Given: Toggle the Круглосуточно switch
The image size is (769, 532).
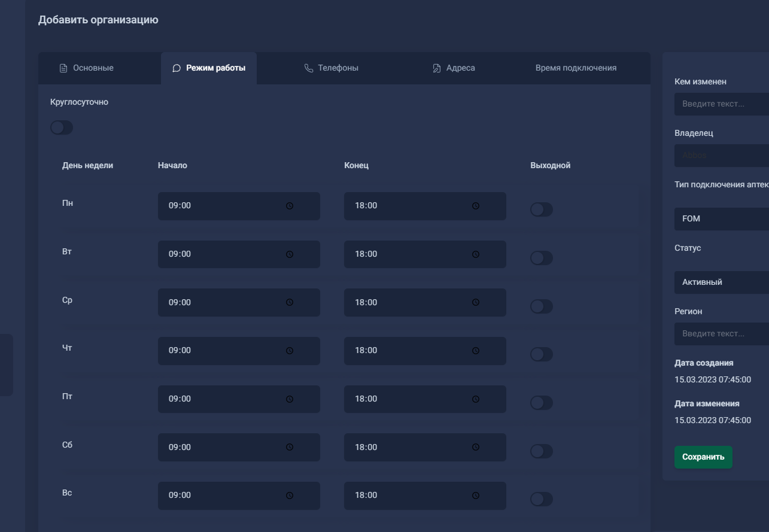Looking at the screenshot, I should [x=62, y=127].
